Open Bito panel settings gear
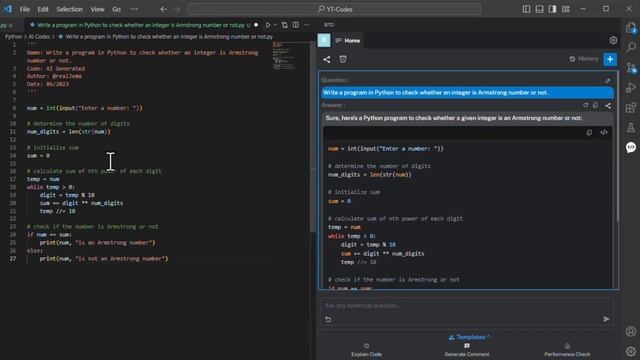 click(613, 40)
